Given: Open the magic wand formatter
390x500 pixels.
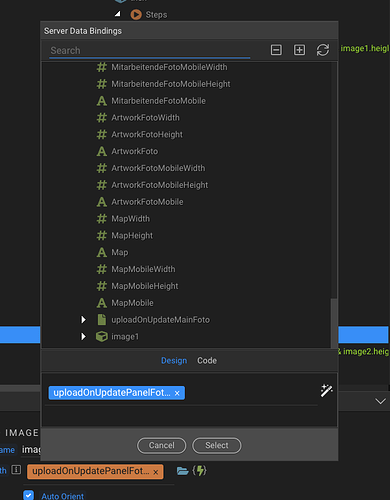Looking at the screenshot, I should click(x=326, y=391).
